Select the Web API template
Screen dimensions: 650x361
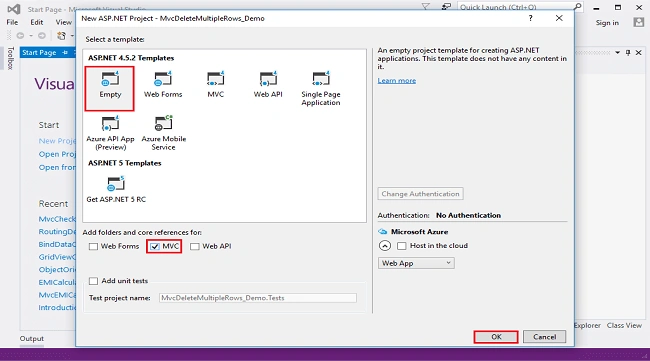click(268, 85)
